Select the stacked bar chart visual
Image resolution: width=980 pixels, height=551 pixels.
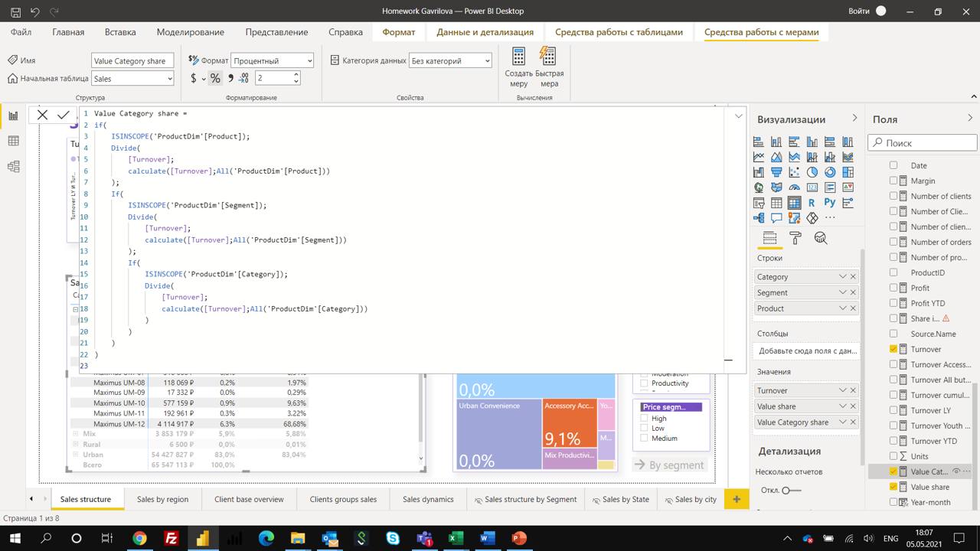pyautogui.click(x=758, y=142)
